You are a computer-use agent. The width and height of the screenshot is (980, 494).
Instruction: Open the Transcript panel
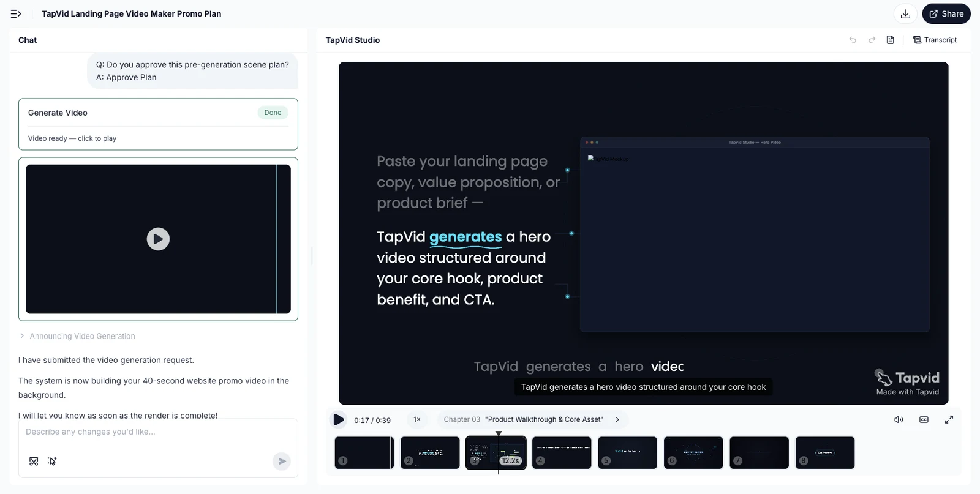tap(935, 40)
